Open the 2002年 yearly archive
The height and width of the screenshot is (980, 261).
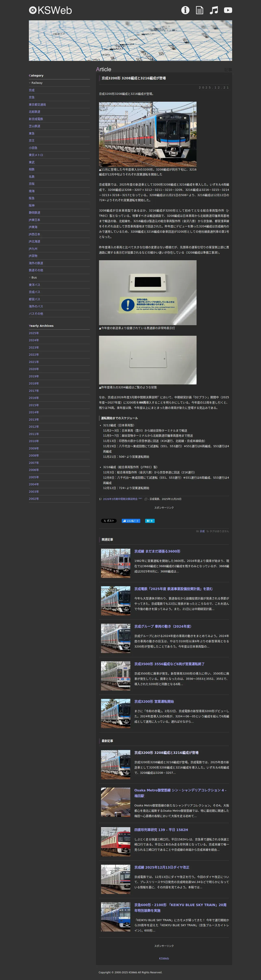(x=34, y=499)
